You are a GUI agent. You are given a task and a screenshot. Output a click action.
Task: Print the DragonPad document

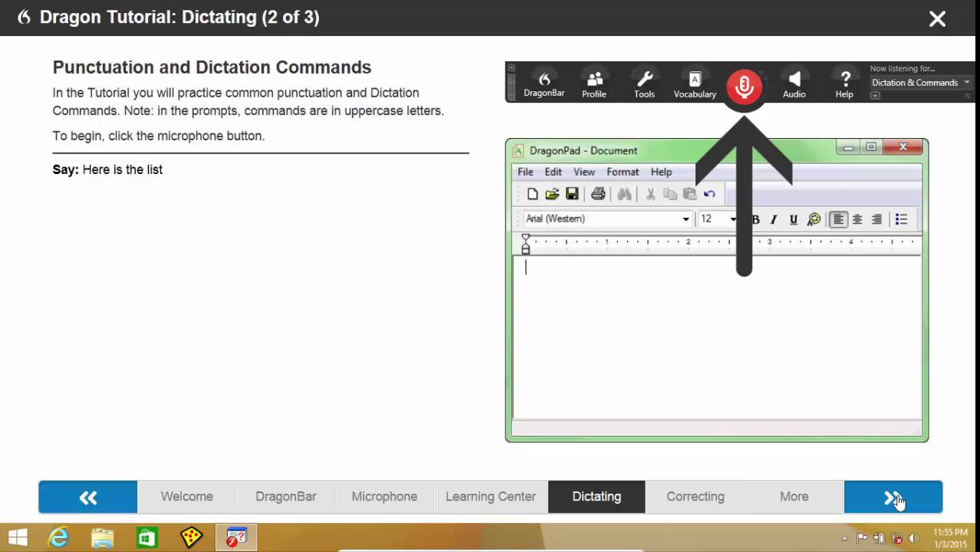pos(598,194)
